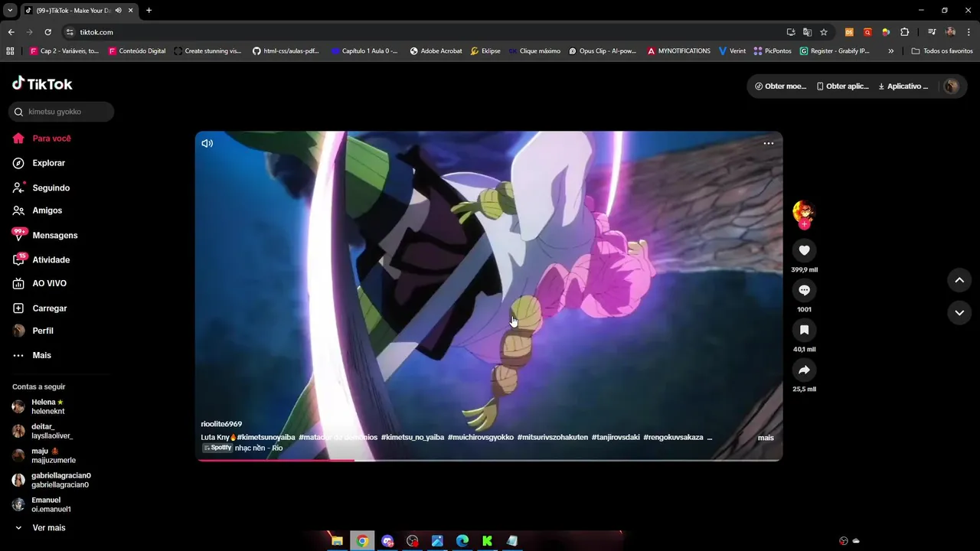Open the Chrome apps grid icon

coord(10,51)
